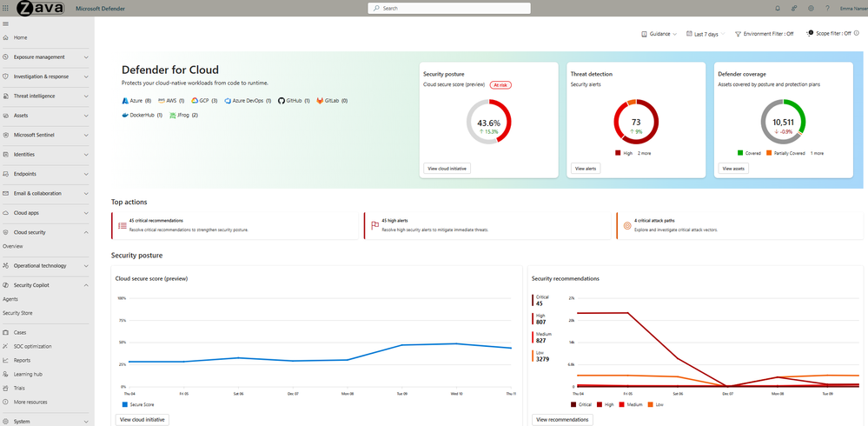Click the View alerts button

(585, 169)
